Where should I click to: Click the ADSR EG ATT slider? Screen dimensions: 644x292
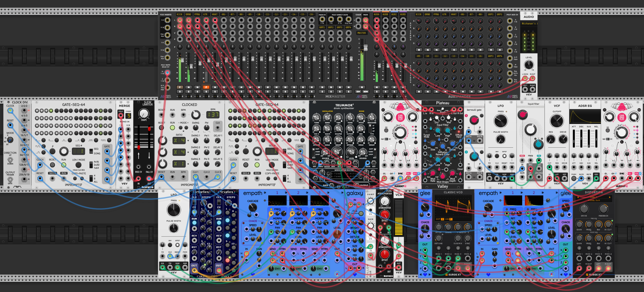click(574, 138)
